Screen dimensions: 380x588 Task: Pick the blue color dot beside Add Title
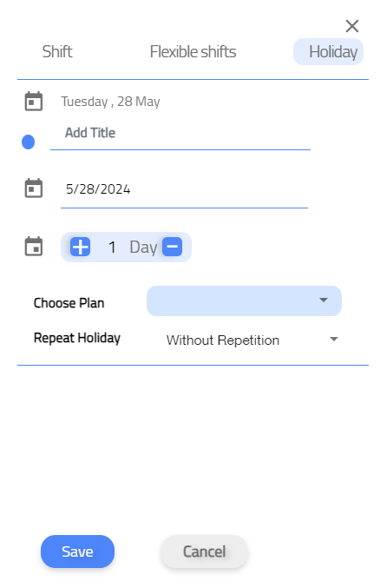(x=28, y=142)
